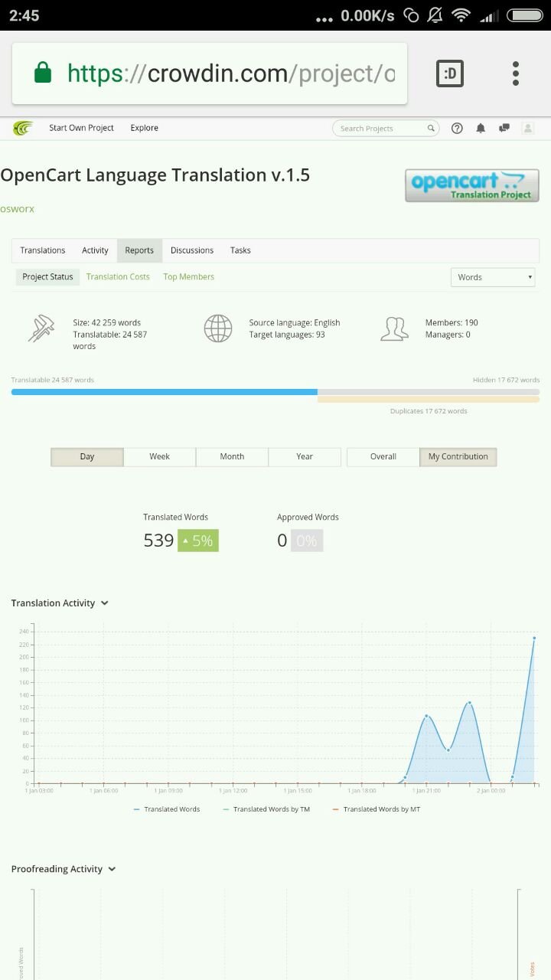This screenshot has width=551, height=980.
Task: Open Translation Costs report
Action: (x=118, y=277)
